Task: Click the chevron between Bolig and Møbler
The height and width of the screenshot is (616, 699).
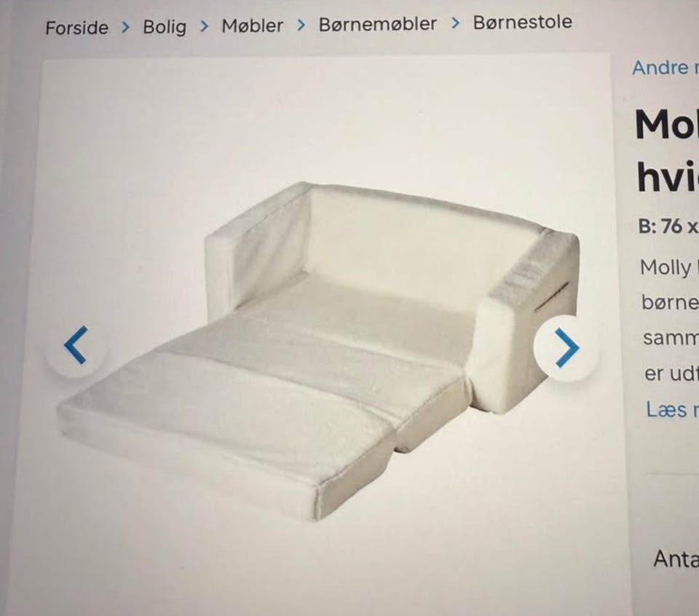Action: click(205, 26)
